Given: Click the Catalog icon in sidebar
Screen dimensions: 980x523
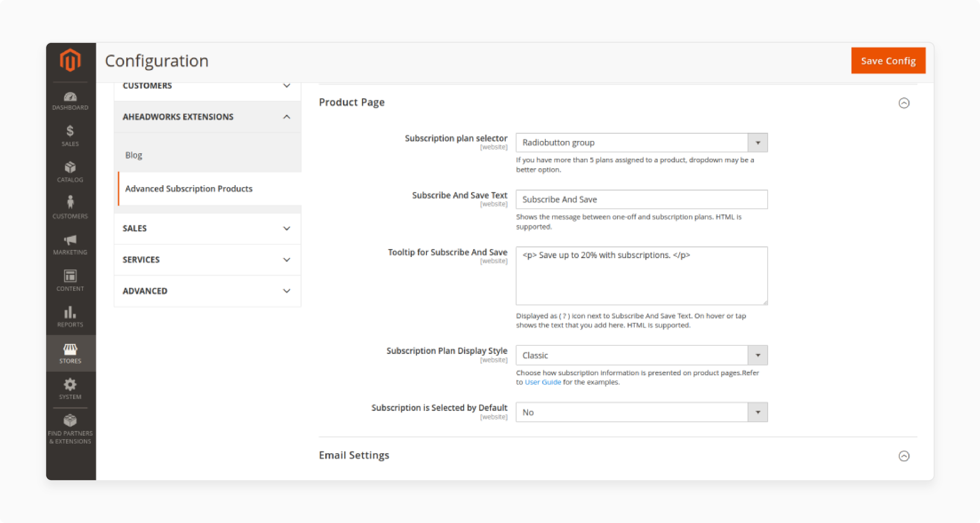Looking at the screenshot, I should 70,170.
